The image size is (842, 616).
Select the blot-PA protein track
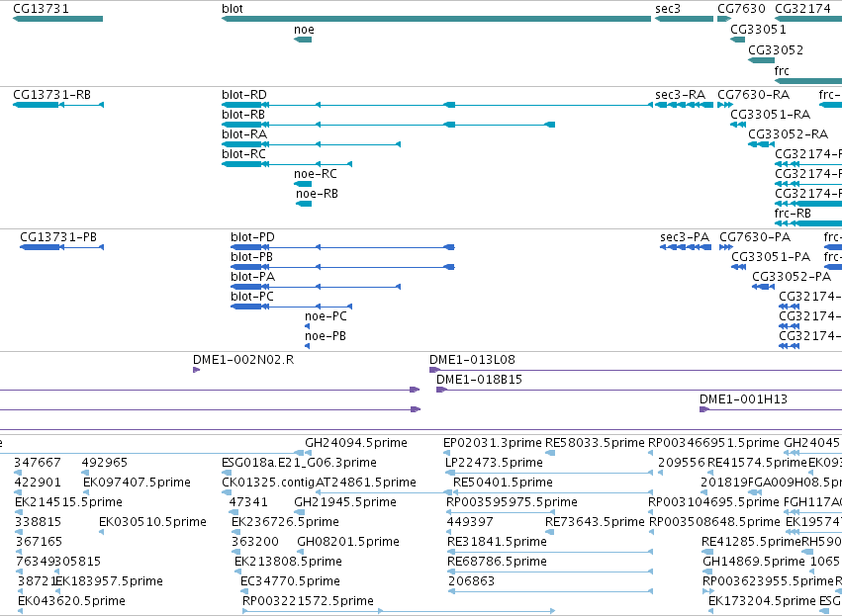click(x=316, y=287)
